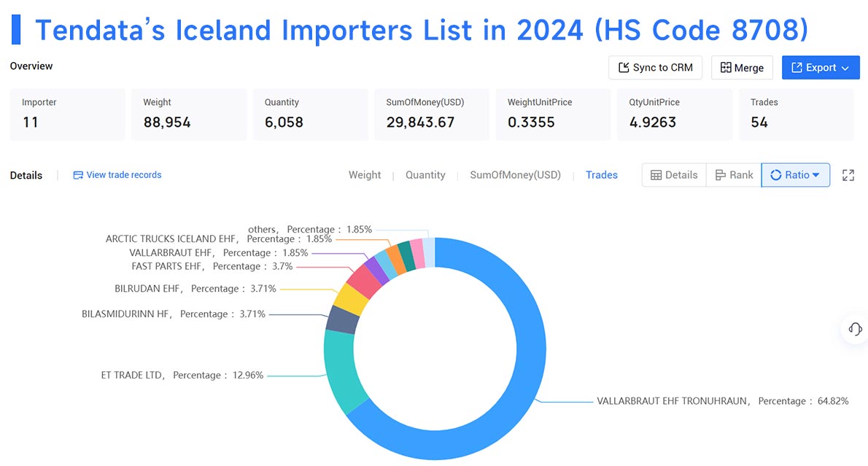Click the View trade records chat icon
This screenshot has height=466, width=868.
(77, 175)
